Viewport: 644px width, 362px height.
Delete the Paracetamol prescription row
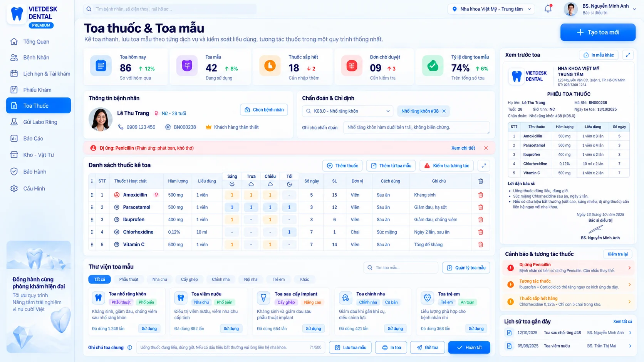(x=481, y=207)
